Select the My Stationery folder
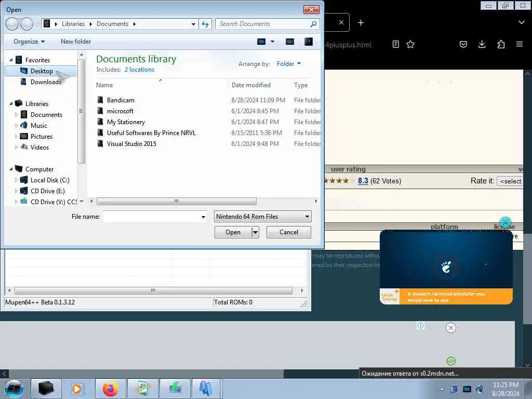 coord(126,122)
